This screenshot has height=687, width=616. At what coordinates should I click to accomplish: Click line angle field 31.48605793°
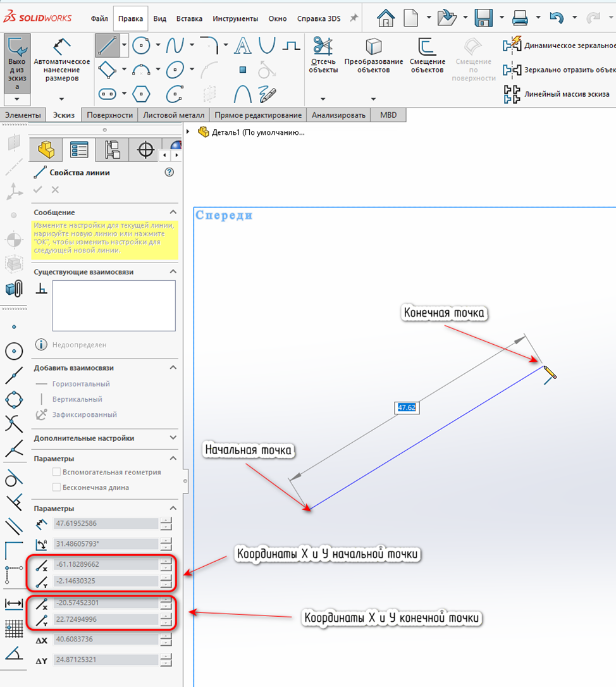[x=106, y=544]
